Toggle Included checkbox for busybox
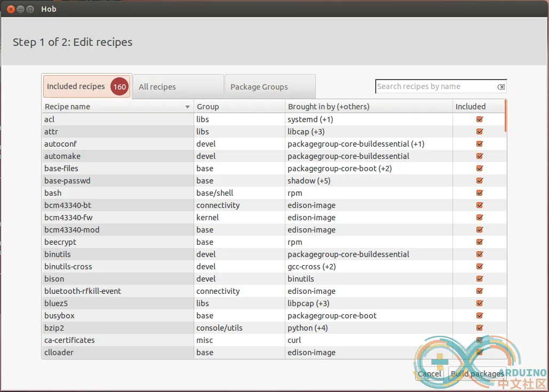This screenshot has width=549, height=392. coord(479,316)
